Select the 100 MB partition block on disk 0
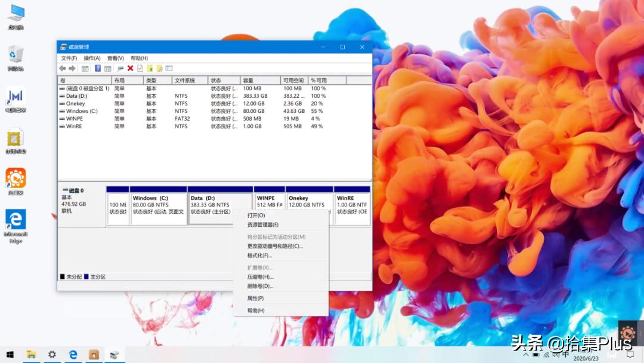 point(117,205)
